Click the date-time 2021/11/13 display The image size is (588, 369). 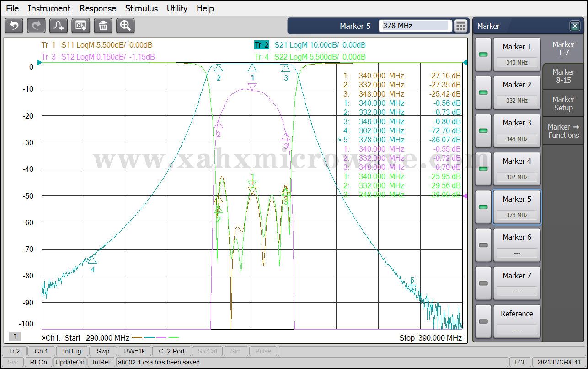[559, 362]
